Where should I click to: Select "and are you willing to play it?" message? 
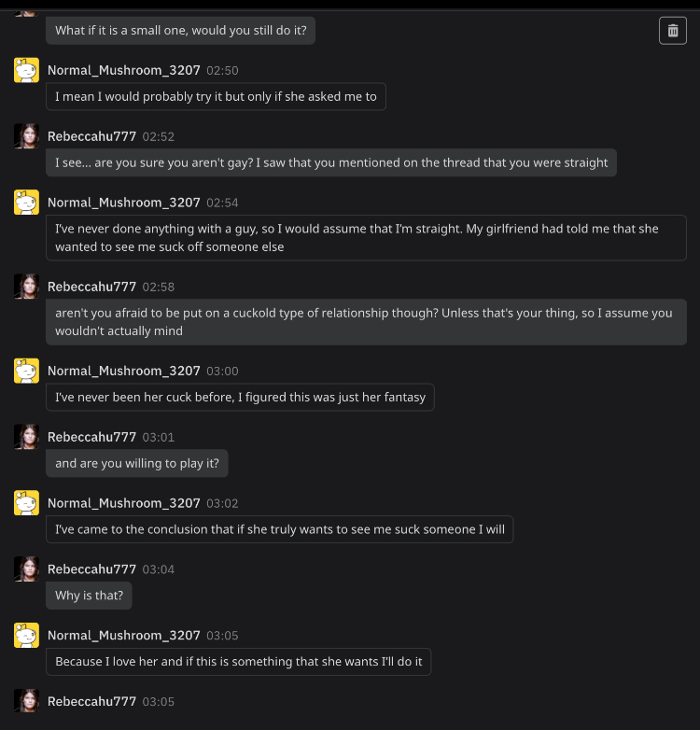tap(137, 463)
